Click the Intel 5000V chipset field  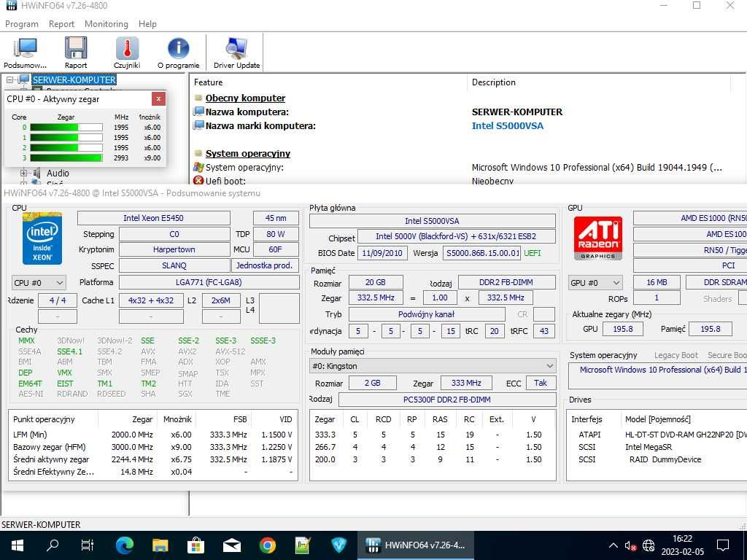pyautogui.click(x=456, y=237)
